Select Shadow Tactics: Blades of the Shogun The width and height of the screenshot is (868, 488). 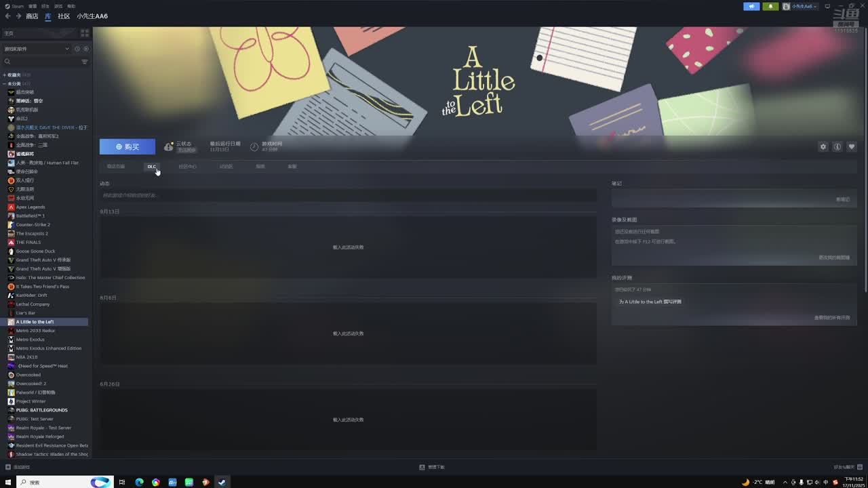click(47, 454)
